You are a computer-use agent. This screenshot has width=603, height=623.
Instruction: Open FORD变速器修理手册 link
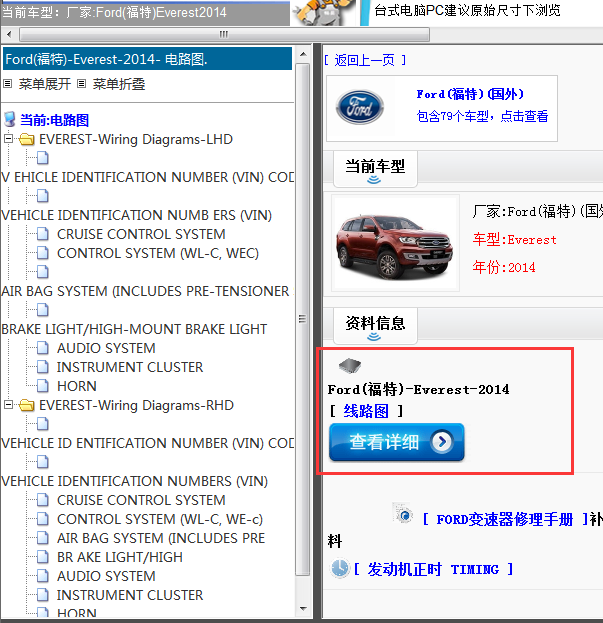[x=504, y=519]
